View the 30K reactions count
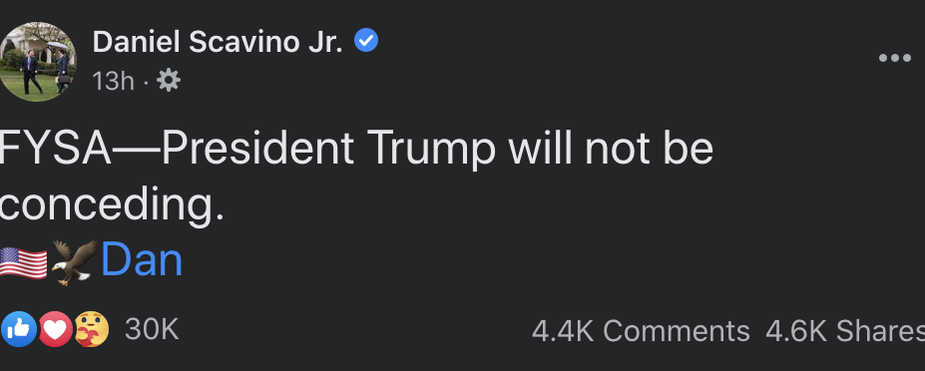Image resolution: width=925 pixels, height=371 pixels. 152,329
